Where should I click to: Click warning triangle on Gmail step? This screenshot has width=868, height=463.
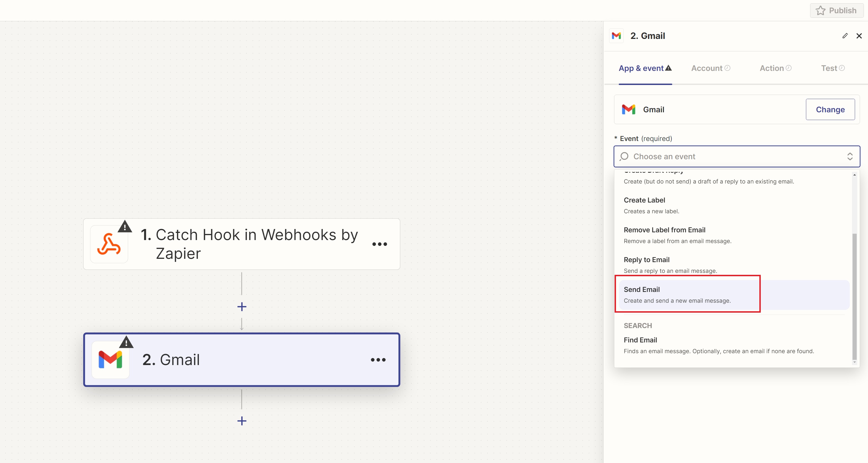tap(126, 342)
